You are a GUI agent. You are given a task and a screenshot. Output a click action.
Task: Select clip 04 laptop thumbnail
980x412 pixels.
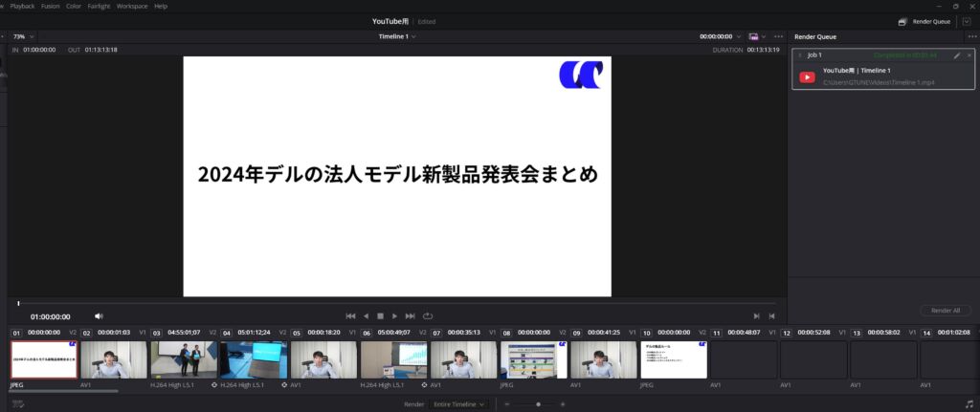click(254, 358)
